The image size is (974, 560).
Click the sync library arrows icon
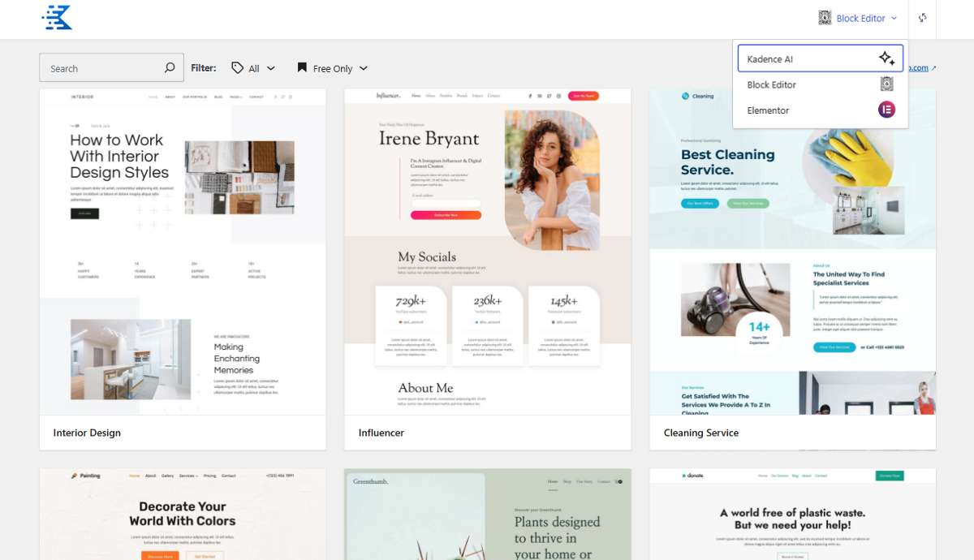[x=922, y=18]
